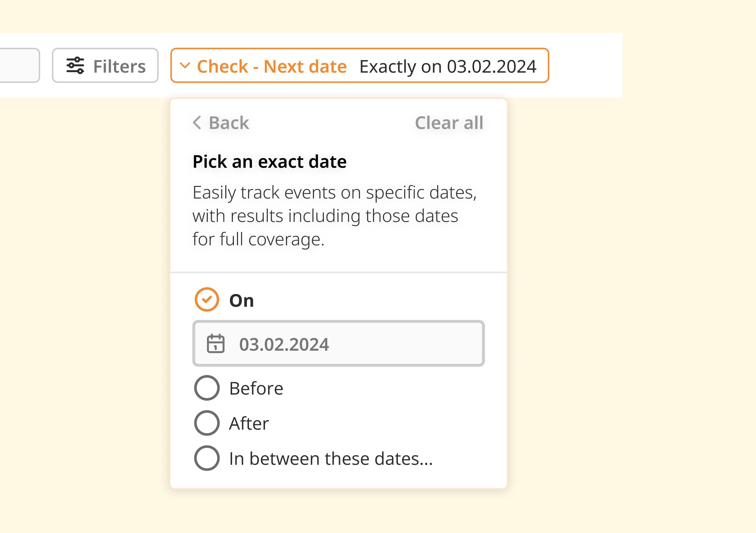Select the After radio option
Screen dimensions: 756x533
[x=207, y=423]
